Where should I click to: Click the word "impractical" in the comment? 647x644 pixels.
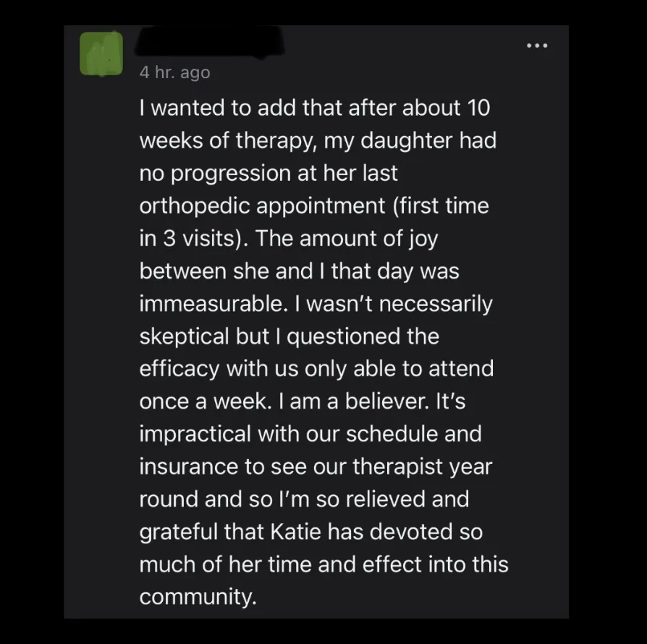pos(195,434)
